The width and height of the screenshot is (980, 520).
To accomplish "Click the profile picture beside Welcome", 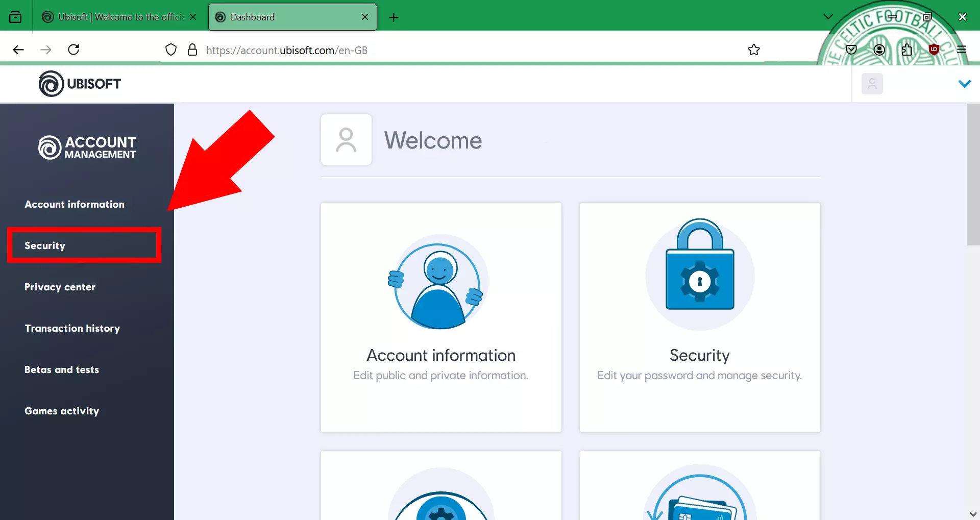I will 346,139.
